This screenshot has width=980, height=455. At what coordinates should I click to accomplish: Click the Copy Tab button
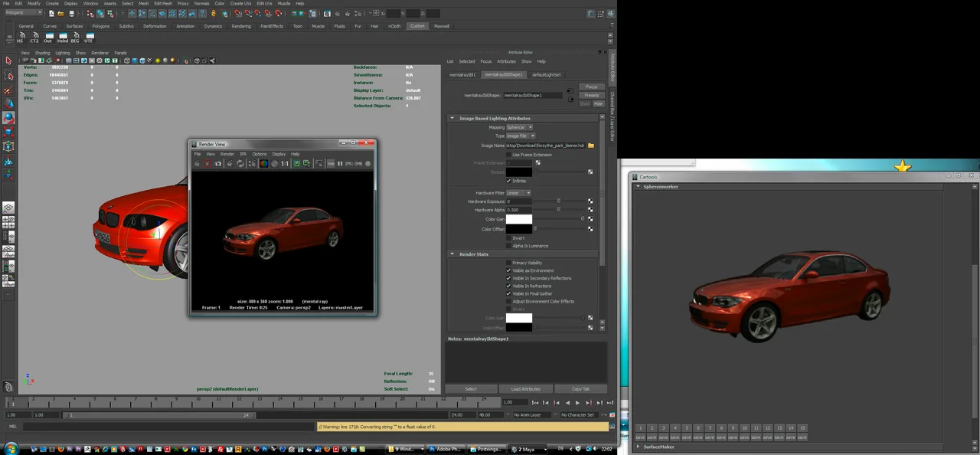580,389
